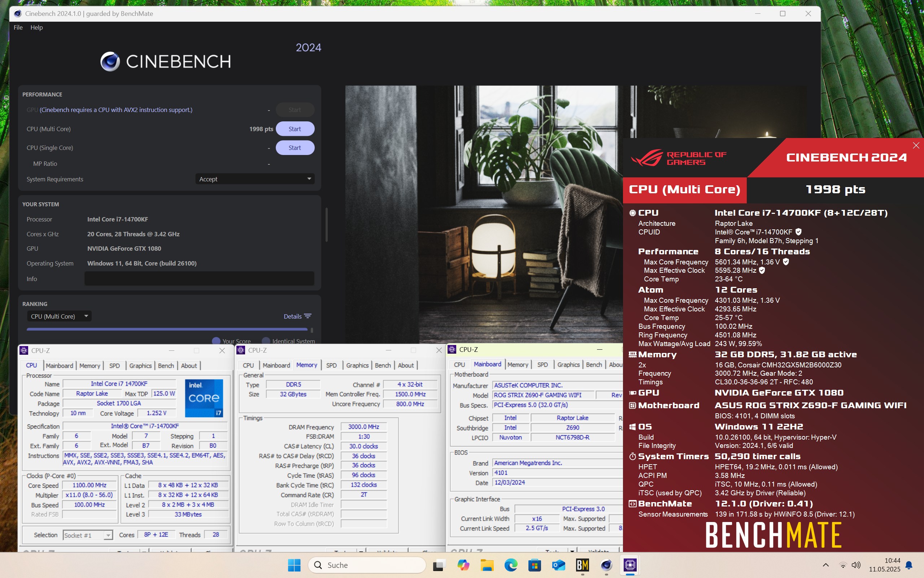Screen dimensions: 924x578
Task: Click the Info input field
Action: pyautogui.click(x=199, y=279)
